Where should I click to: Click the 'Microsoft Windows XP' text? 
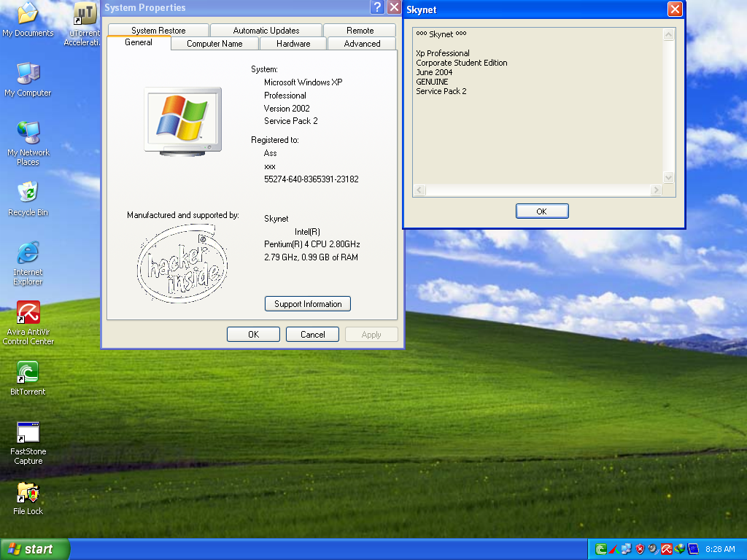point(303,82)
